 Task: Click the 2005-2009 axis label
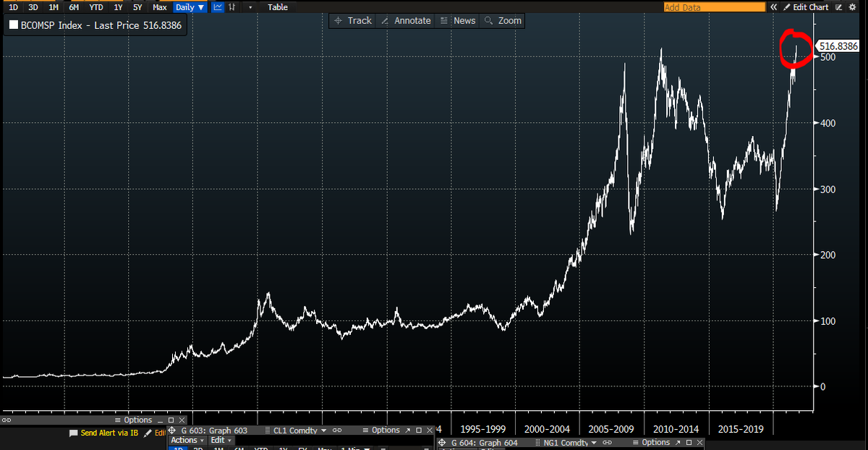coord(611,429)
